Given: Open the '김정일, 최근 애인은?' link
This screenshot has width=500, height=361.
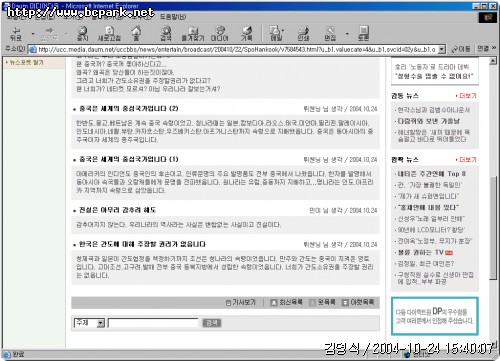Looking at the screenshot, I should click(426, 264).
